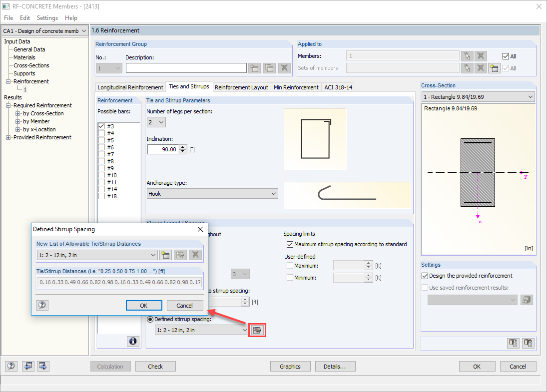Image resolution: width=547 pixels, height=392 pixels.
Task: Click the previous table navigation icon
Action: (x=28, y=366)
